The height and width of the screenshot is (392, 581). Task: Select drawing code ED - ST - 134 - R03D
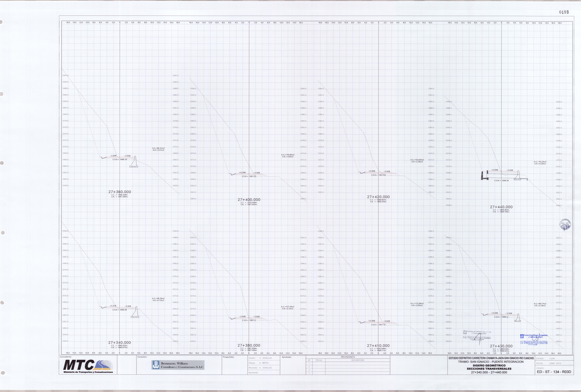tap(554, 372)
